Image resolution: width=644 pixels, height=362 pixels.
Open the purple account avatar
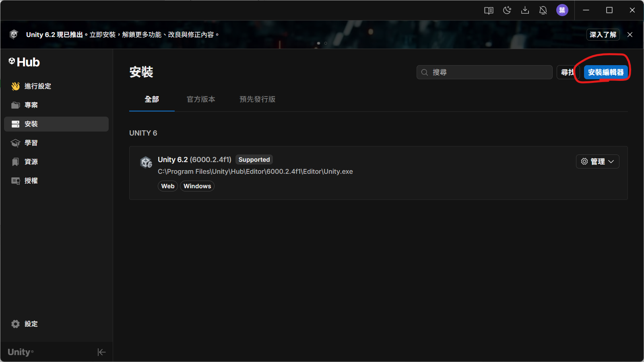[562, 10]
